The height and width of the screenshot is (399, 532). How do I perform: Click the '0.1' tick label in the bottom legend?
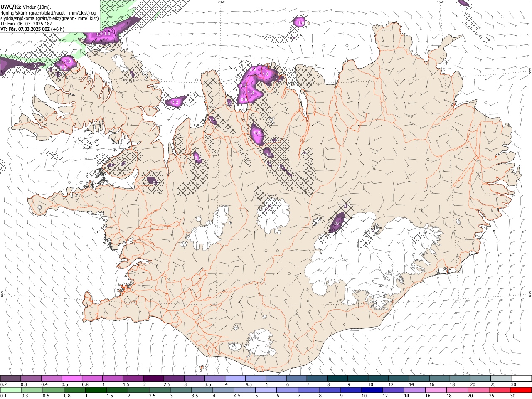point(4,396)
